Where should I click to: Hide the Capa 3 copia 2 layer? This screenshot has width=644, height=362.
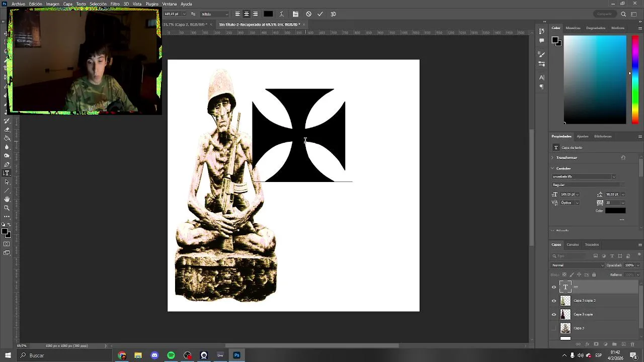coord(554,301)
